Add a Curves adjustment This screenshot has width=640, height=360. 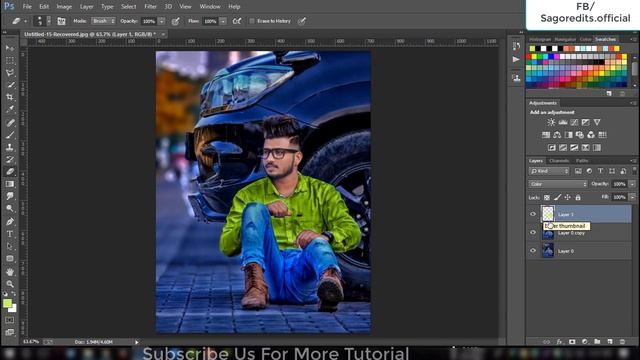point(574,122)
